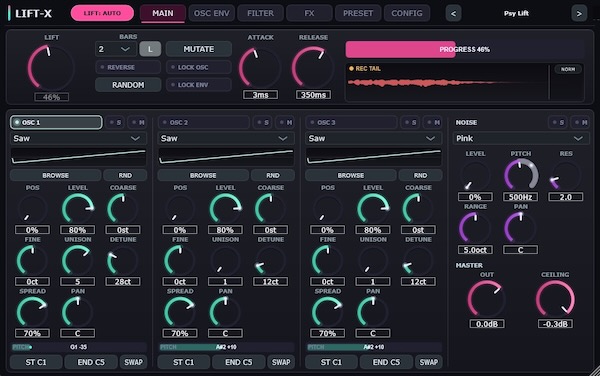Go to the next preset with right arrow
Image resolution: width=600 pixels, height=376 pixels.
(x=579, y=13)
